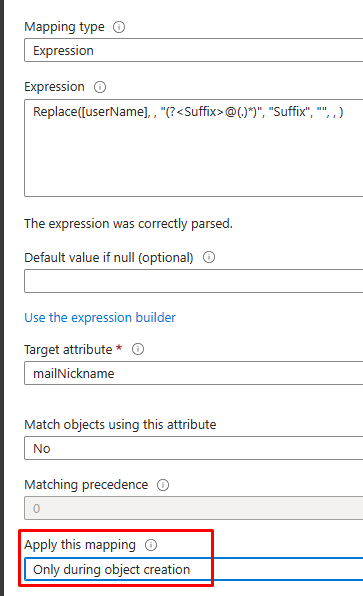This screenshot has width=363, height=596.
Task: Click info icon next to Apply this mapping
Action: [151, 545]
